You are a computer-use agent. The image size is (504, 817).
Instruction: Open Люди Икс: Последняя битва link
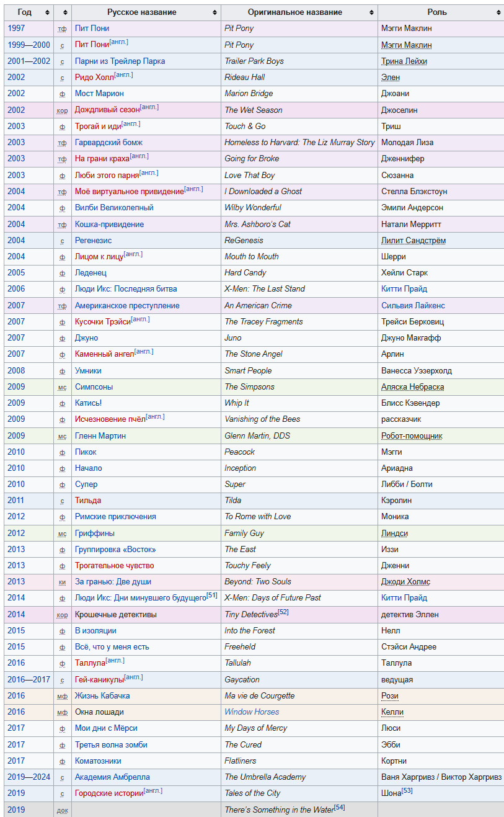click(x=126, y=289)
